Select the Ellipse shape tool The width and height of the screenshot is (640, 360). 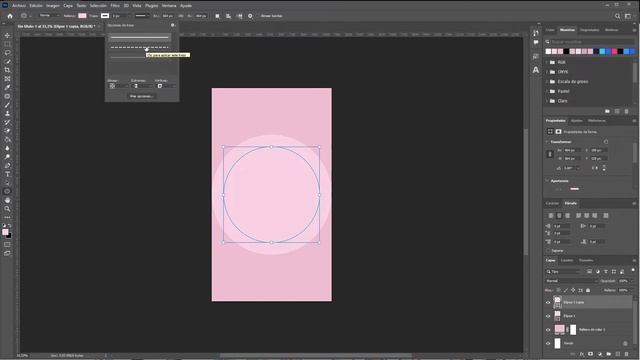pyautogui.click(x=7, y=191)
